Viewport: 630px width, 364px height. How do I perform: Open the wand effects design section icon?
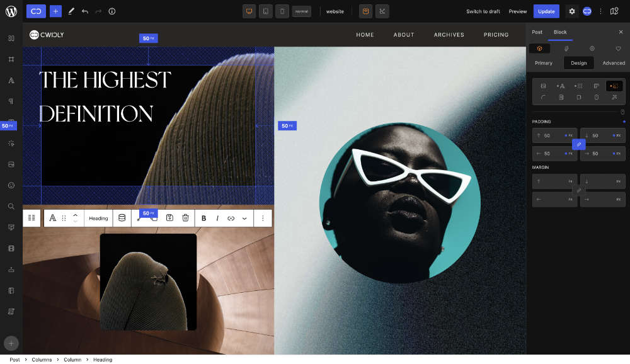coord(614,97)
